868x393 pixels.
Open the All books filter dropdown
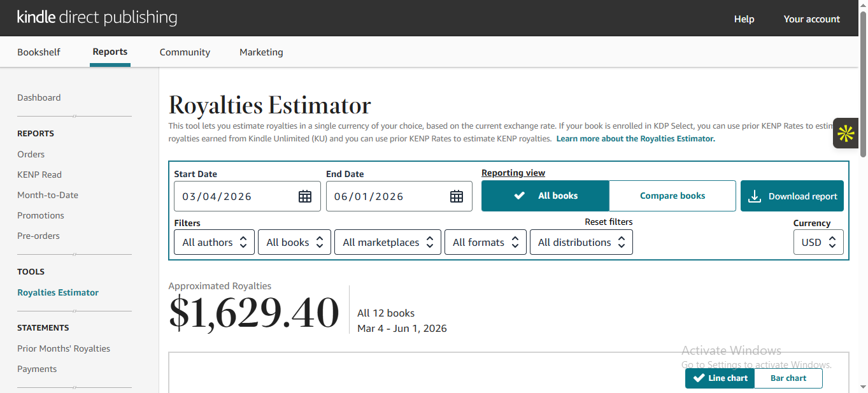point(294,242)
